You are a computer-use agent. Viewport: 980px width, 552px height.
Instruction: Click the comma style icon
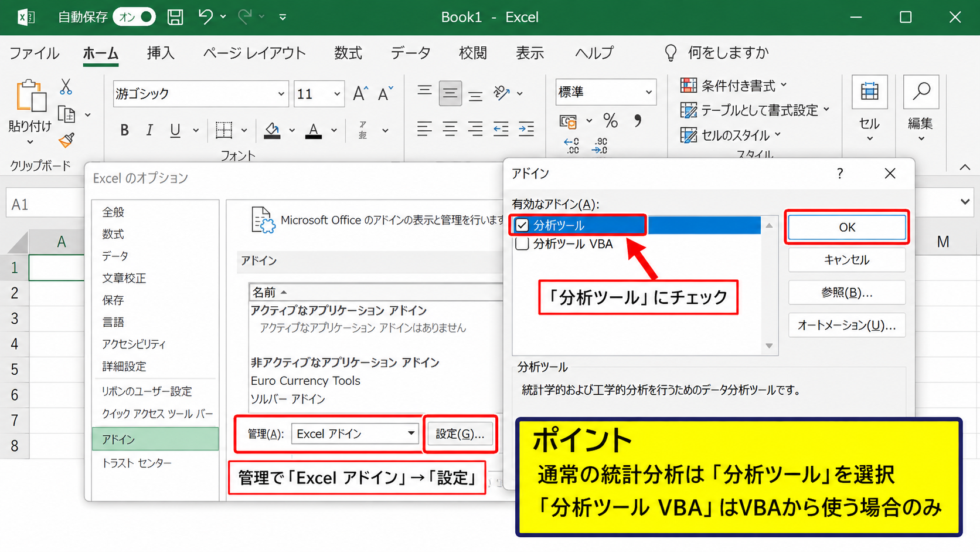pos(638,121)
